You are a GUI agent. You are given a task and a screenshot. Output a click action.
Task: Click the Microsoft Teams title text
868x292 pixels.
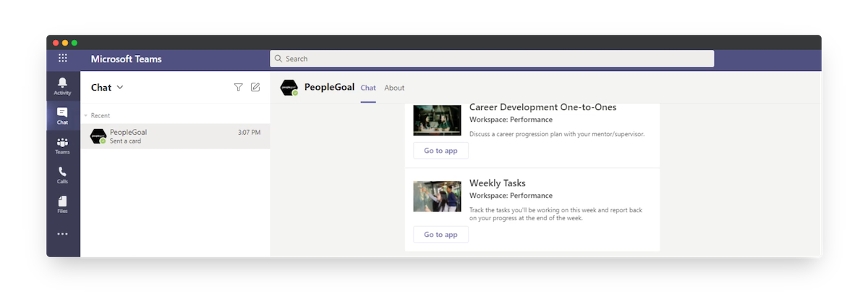click(127, 59)
